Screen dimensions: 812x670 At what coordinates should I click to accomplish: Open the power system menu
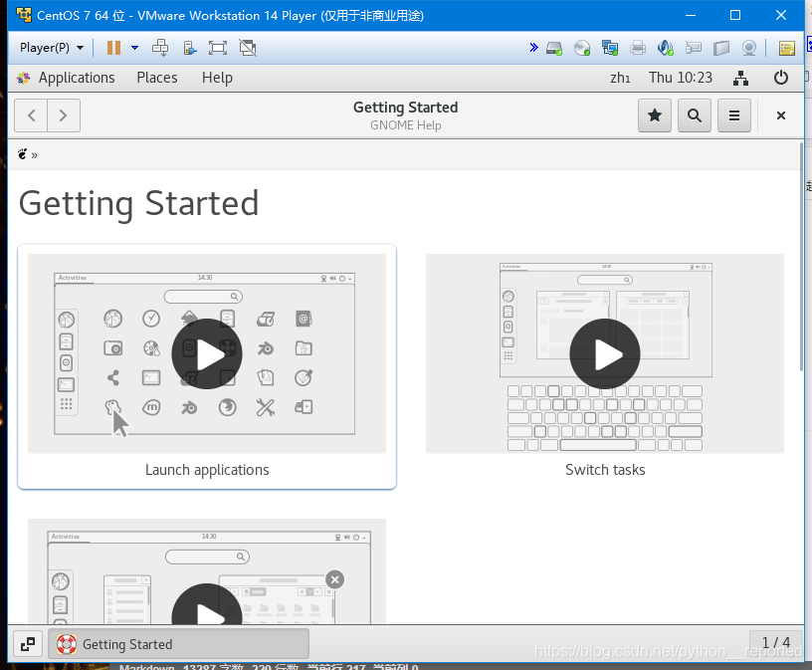[781, 78]
